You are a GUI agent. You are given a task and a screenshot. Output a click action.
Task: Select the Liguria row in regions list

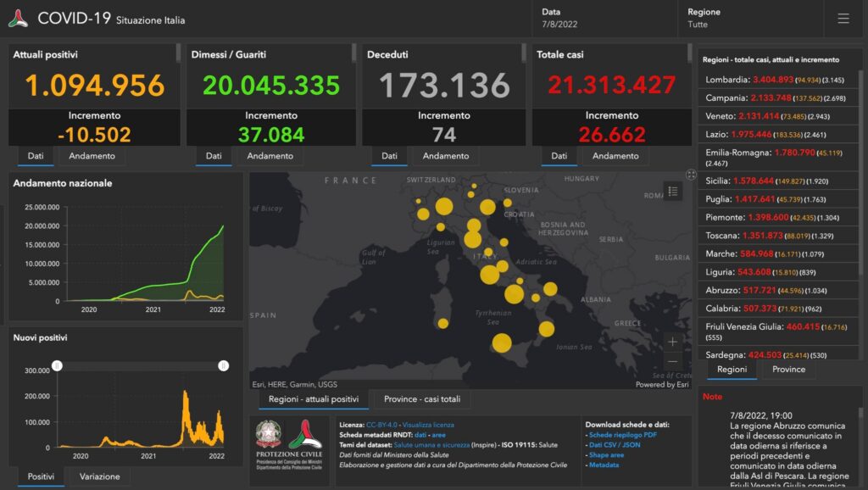coord(778,272)
